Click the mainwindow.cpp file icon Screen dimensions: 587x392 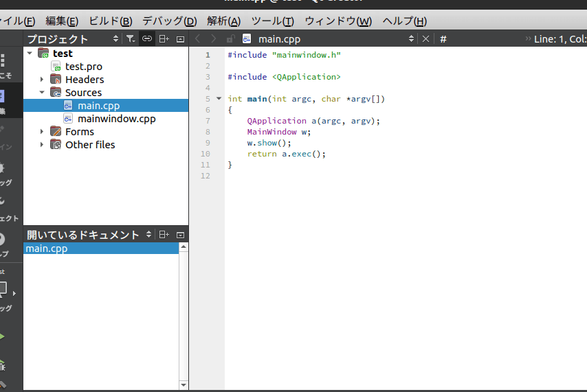pos(68,119)
